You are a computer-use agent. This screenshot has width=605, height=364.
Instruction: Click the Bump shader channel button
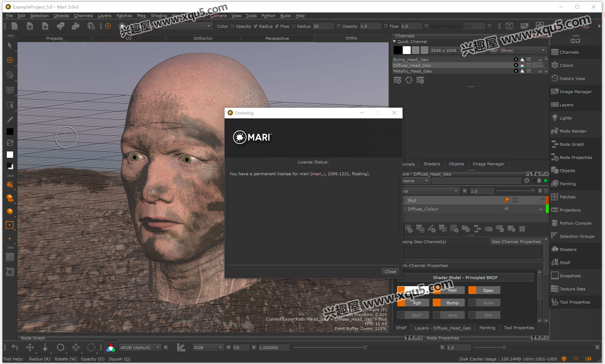coord(448,303)
